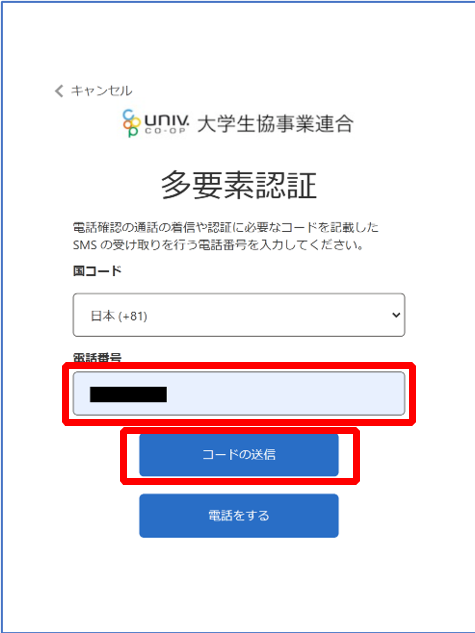
Task: Click the instruction text about SMS の受け取り
Action: (x=218, y=245)
